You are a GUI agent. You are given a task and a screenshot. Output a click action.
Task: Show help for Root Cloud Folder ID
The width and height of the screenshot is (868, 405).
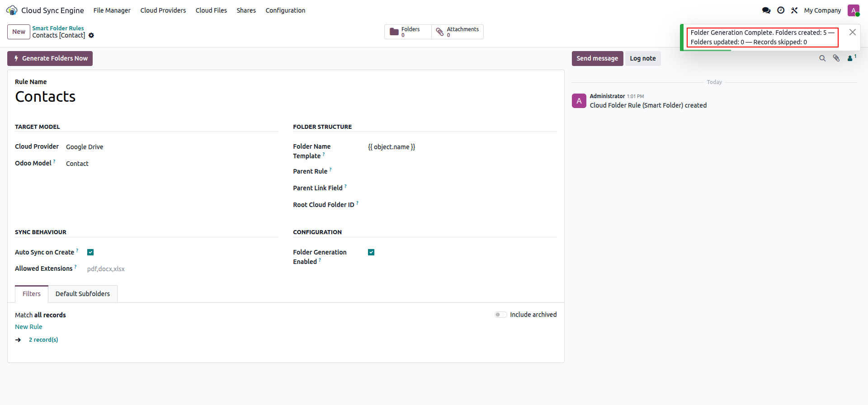[357, 203]
